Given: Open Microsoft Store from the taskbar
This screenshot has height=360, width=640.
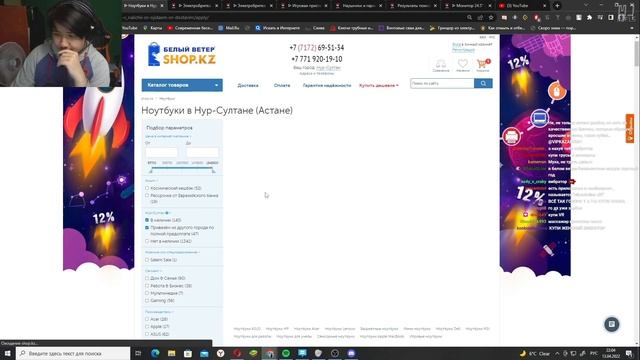Looking at the screenshot, I should 188,353.
